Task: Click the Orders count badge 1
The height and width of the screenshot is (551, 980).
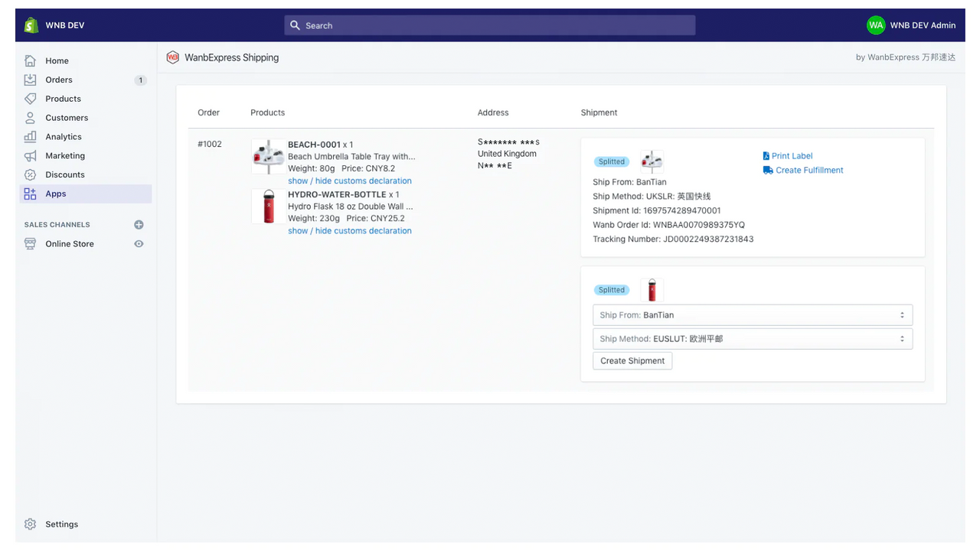Action: point(140,80)
